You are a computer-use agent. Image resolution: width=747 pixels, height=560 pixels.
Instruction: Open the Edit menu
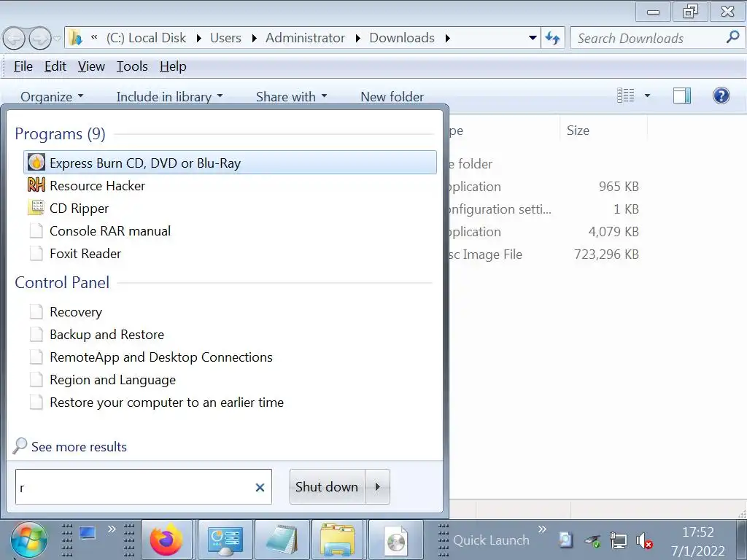tap(55, 66)
